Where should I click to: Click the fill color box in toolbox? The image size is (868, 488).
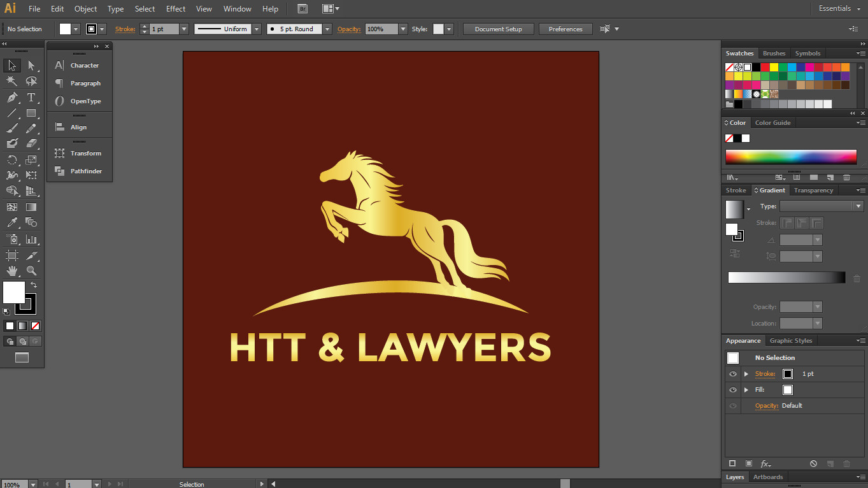click(14, 292)
